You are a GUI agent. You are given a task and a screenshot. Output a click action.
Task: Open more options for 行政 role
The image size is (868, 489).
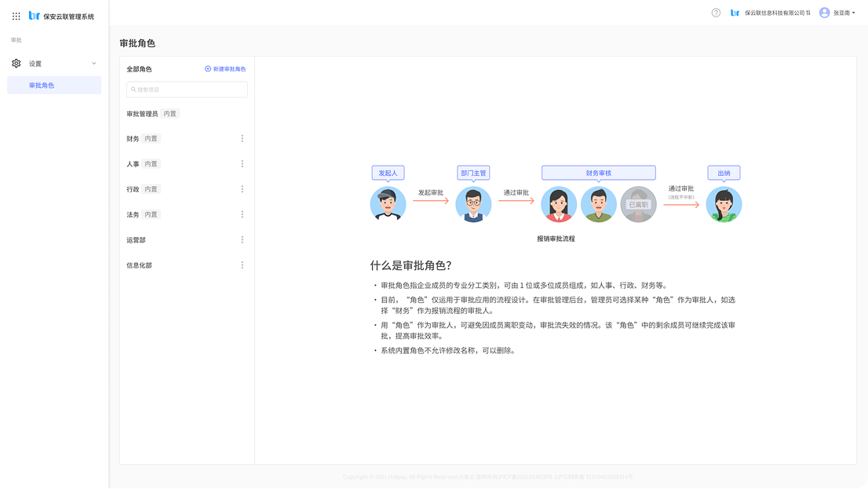coord(242,189)
